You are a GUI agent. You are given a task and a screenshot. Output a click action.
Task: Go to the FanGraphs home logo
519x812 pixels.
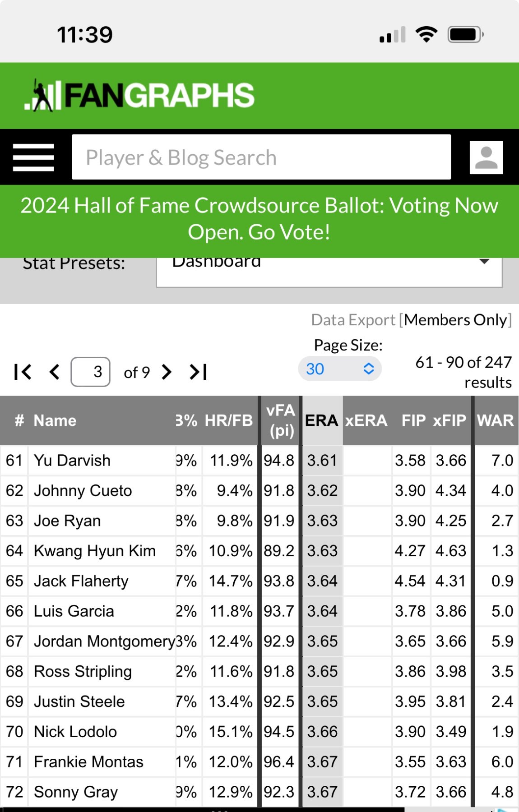pos(139,95)
